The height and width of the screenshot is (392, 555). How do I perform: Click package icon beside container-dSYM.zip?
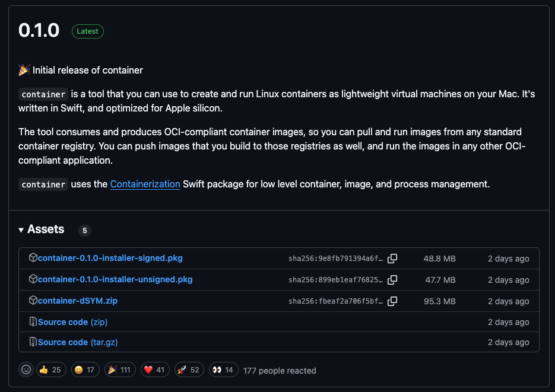coord(34,301)
